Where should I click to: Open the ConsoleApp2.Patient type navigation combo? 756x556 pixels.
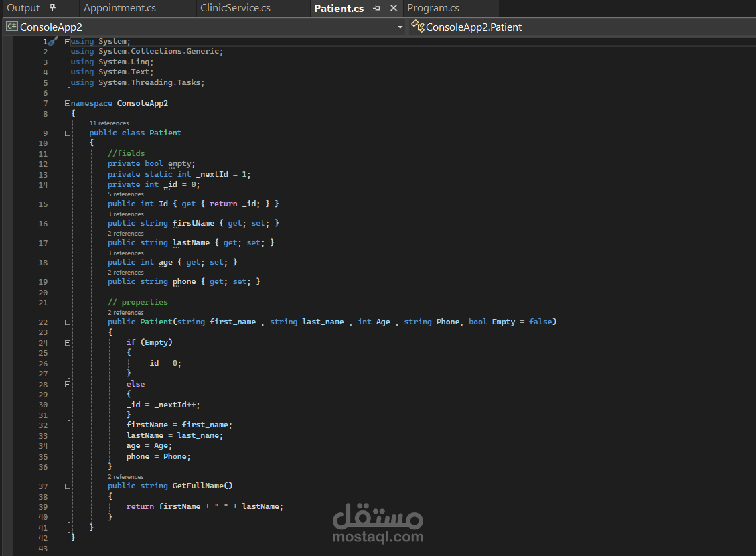pyautogui.click(x=582, y=27)
